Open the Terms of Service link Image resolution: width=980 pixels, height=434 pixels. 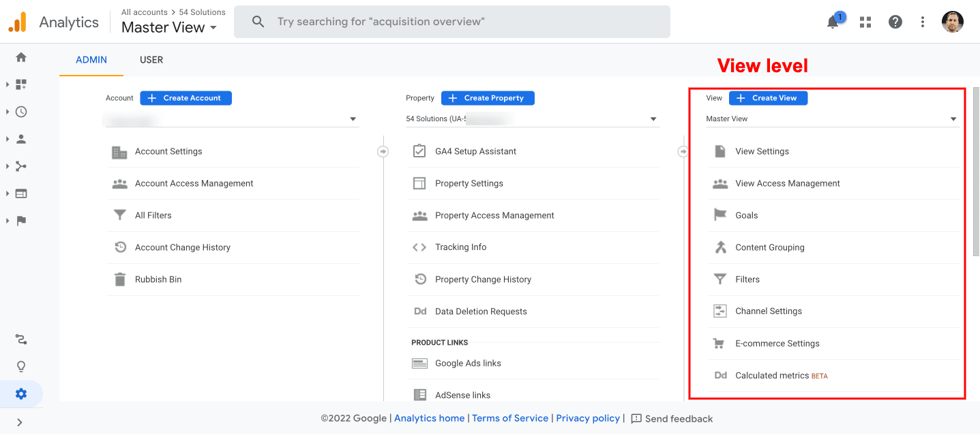click(x=510, y=418)
